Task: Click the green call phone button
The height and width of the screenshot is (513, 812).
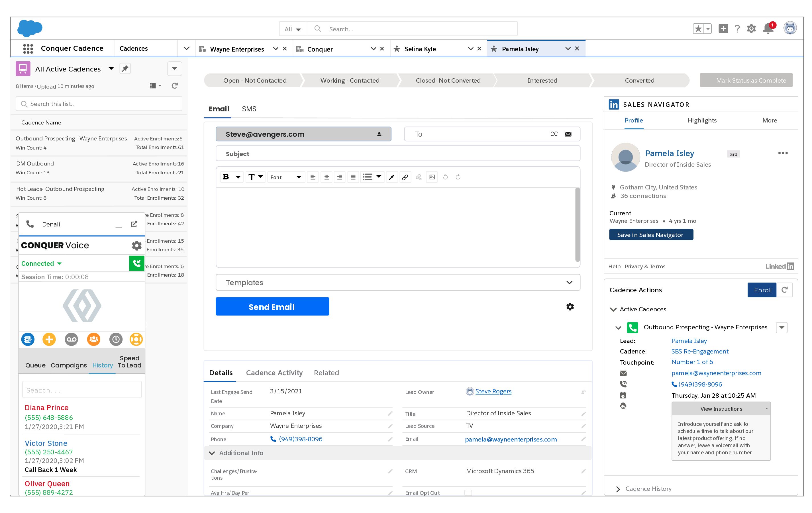Action: pos(136,263)
